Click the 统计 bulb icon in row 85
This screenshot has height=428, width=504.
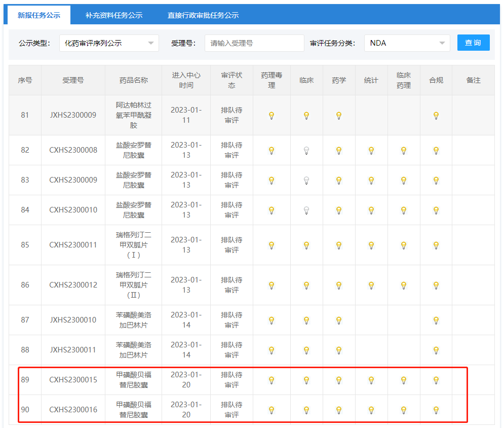tap(371, 245)
